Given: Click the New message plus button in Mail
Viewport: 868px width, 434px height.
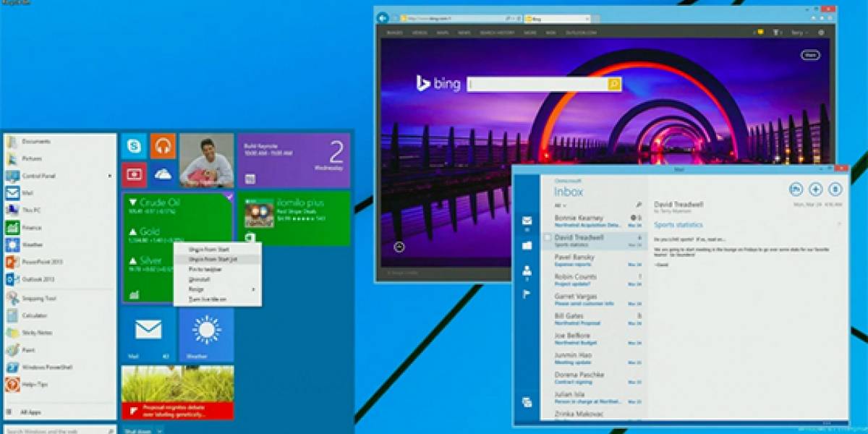Looking at the screenshot, I should 815,190.
